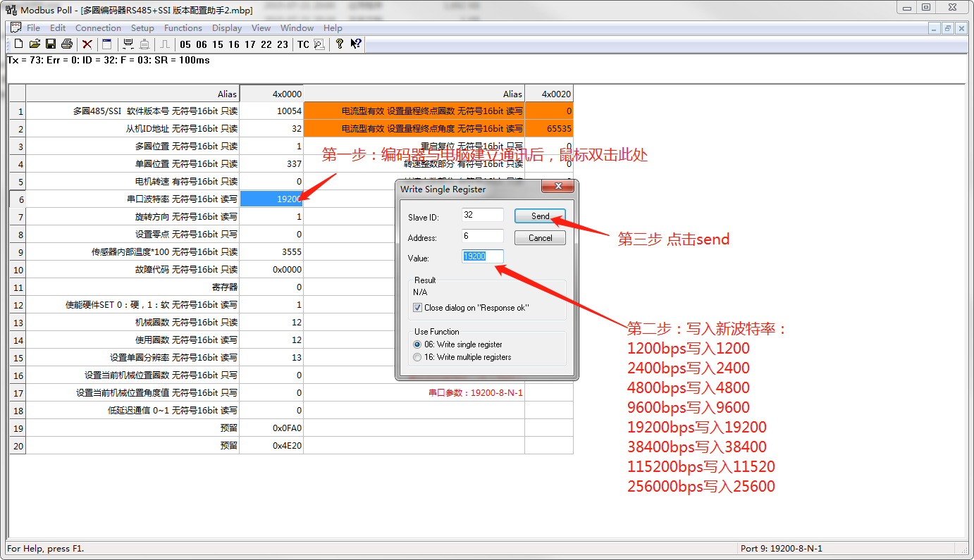
Task: Open the File menu
Action: click(34, 28)
